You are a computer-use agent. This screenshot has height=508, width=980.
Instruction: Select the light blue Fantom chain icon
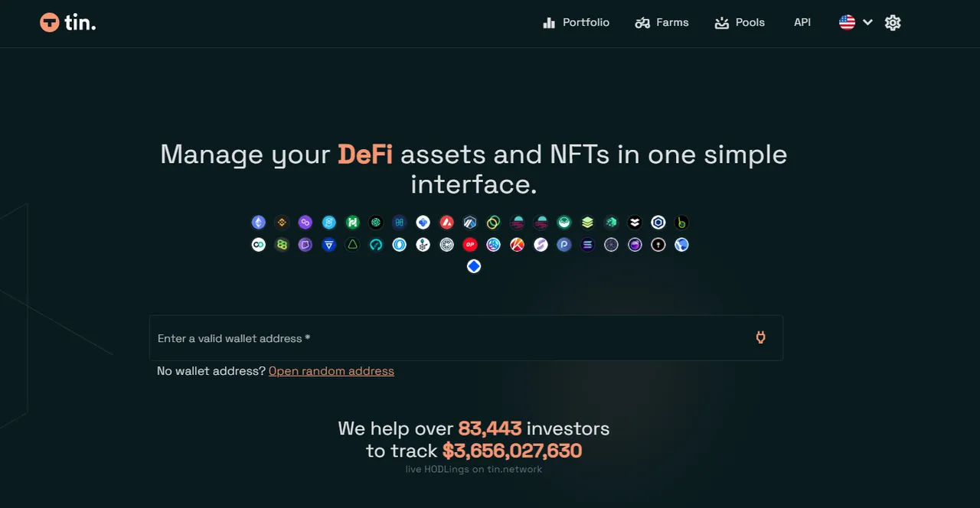tap(329, 223)
